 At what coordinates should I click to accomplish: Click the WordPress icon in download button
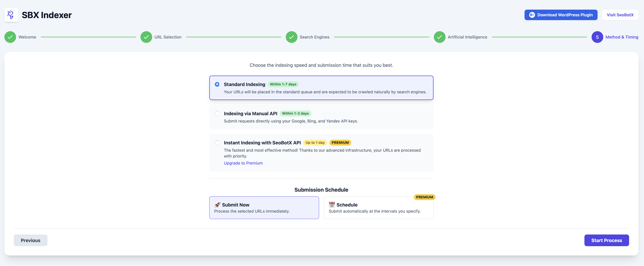pos(532,15)
